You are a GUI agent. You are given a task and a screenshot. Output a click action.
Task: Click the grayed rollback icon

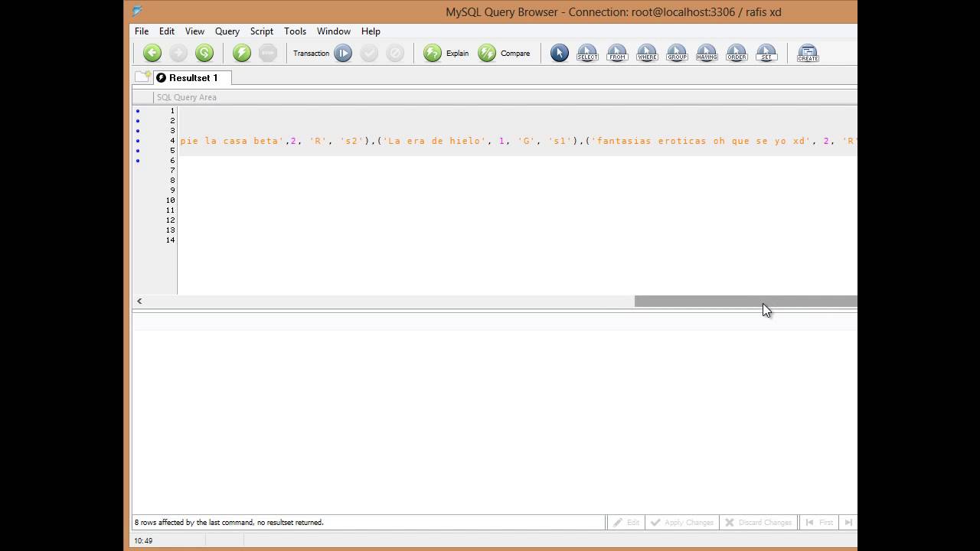click(395, 53)
